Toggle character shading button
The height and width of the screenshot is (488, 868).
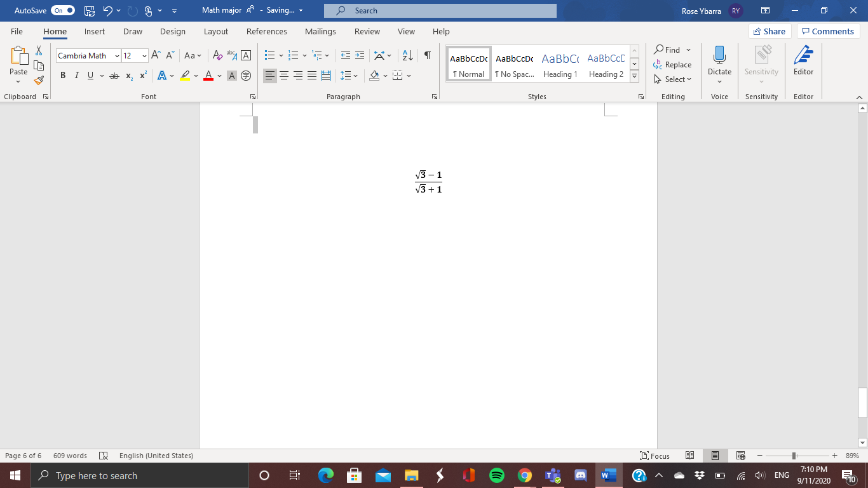tap(232, 76)
